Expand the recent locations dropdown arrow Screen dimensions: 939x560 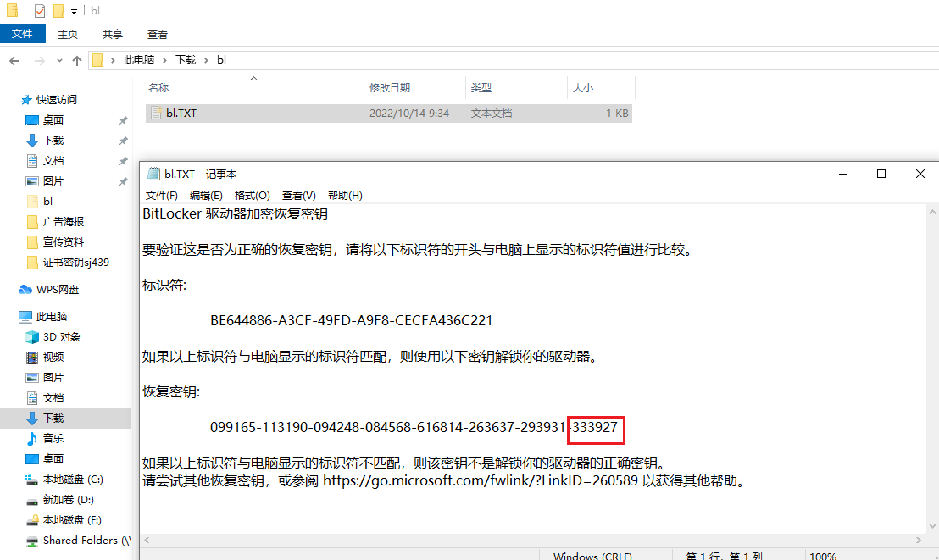click(x=59, y=60)
